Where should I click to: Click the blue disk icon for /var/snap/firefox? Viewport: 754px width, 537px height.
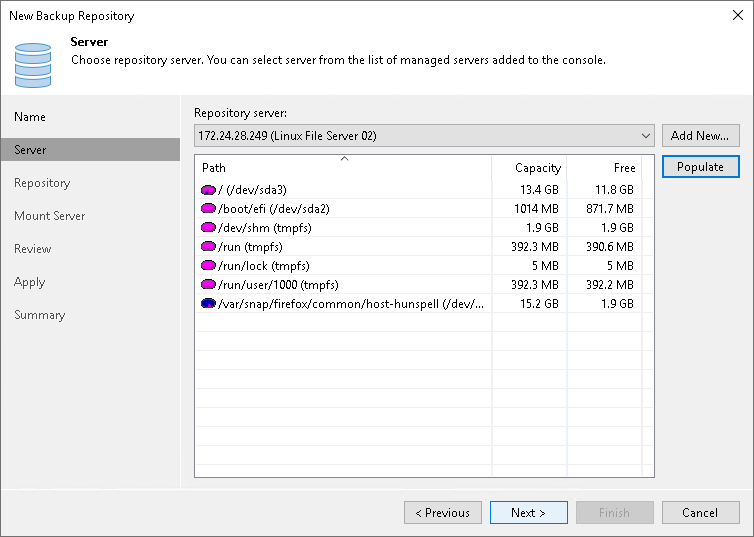click(x=208, y=303)
